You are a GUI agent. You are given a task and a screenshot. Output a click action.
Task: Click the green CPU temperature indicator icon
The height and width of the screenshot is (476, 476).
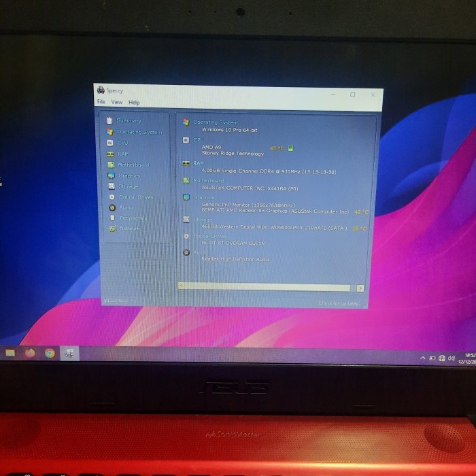[290, 148]
